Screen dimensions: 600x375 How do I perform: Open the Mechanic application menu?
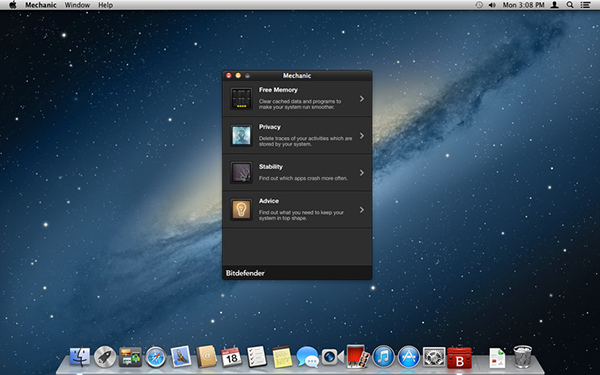point(41,5)
